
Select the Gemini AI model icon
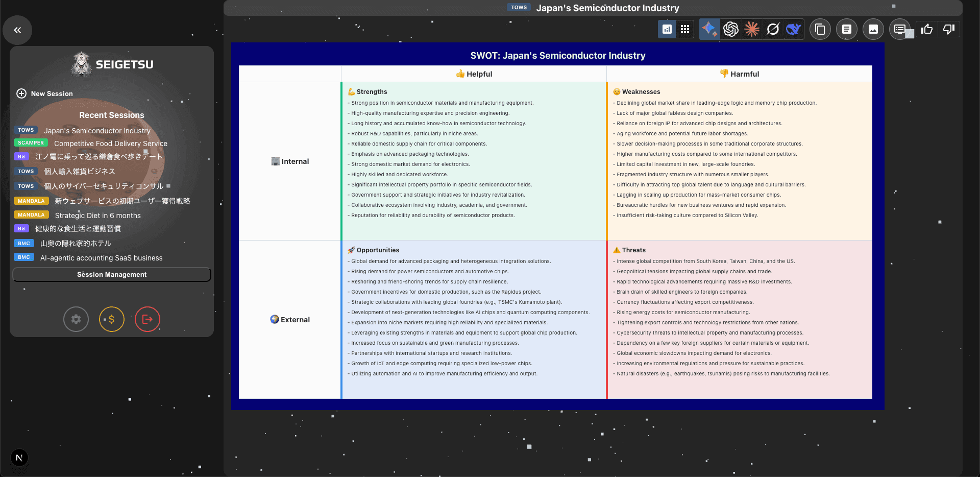(x=709, y=29)
